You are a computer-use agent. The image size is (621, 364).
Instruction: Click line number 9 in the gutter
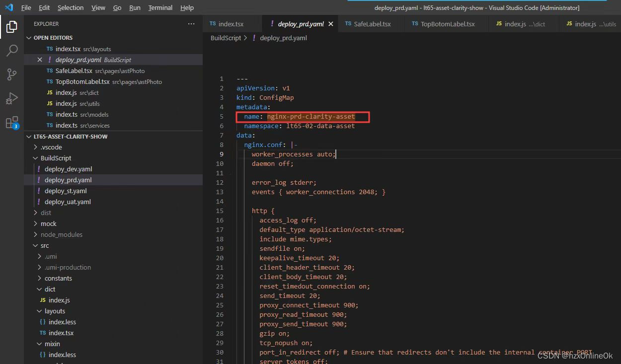222,154
